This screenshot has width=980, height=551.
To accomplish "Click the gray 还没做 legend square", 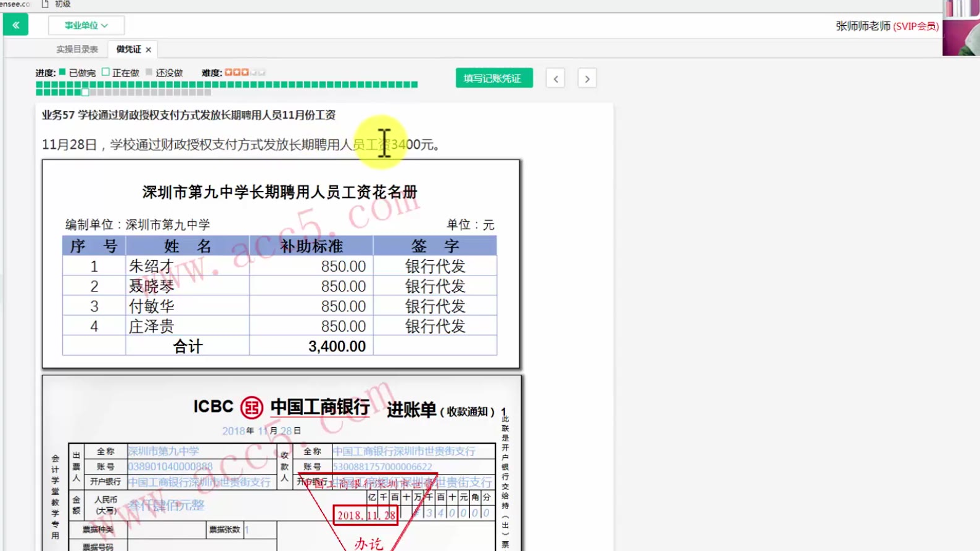I will point(149,72).
